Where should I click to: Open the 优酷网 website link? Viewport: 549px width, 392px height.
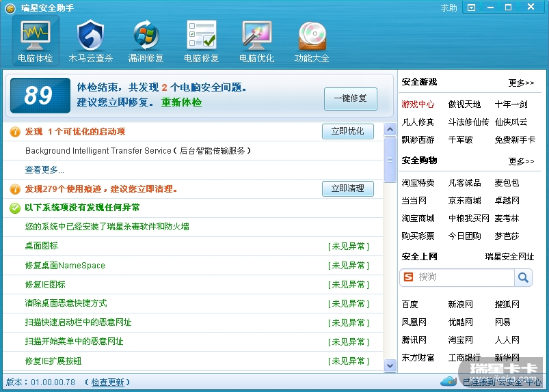[x=460, y=322]
